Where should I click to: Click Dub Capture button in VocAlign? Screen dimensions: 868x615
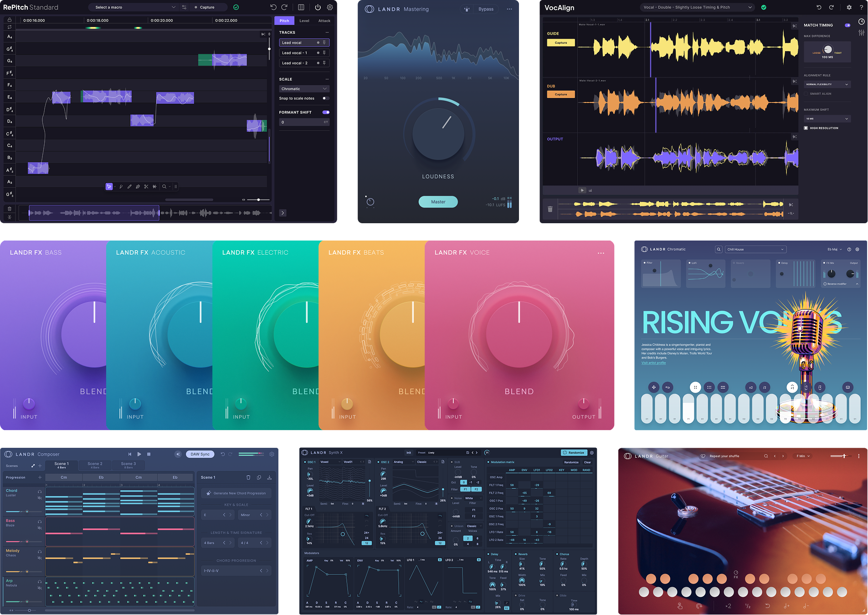point(561,94)
